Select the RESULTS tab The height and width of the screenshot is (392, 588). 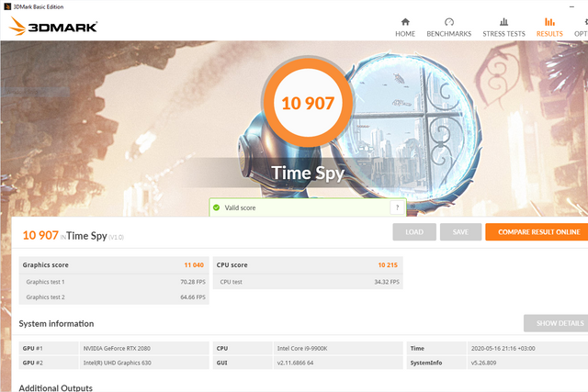pos(549,28)
